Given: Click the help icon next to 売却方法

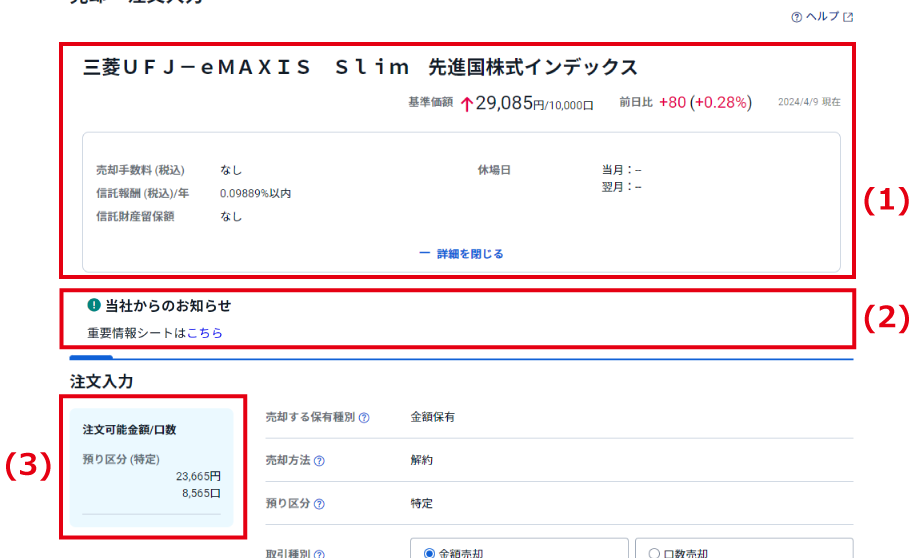Looking at the screenshot, I should click(319, 461).
